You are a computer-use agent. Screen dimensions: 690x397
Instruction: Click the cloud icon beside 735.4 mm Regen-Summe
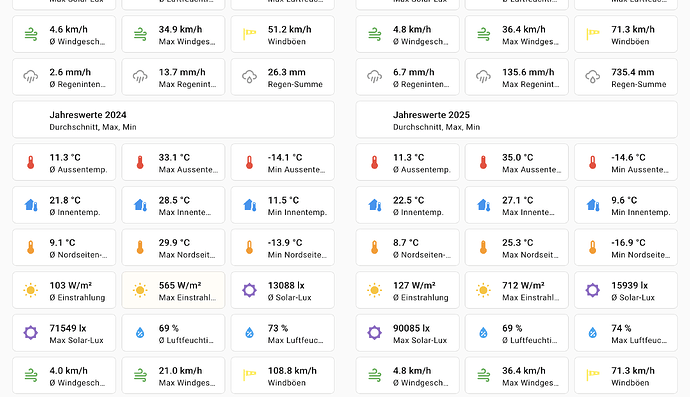point(593,77)
